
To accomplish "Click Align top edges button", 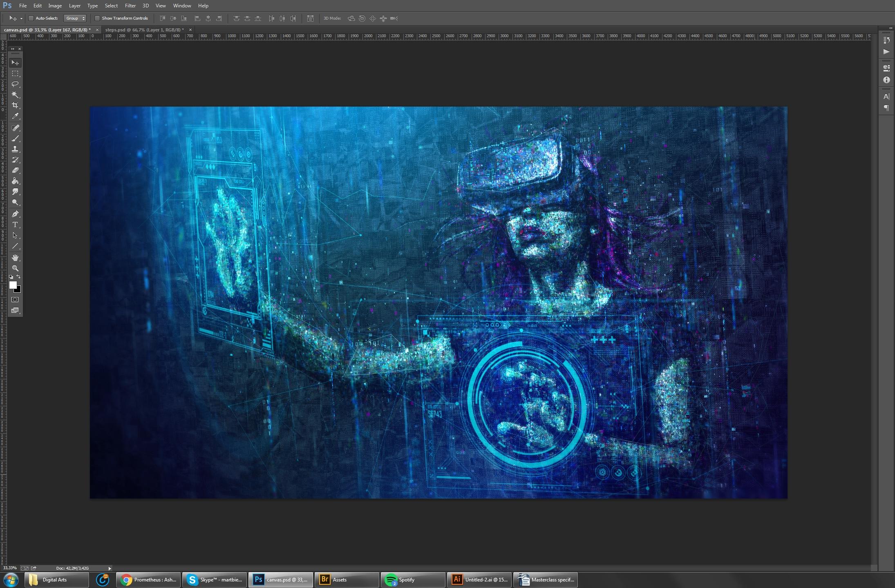I will coord(163,18).
